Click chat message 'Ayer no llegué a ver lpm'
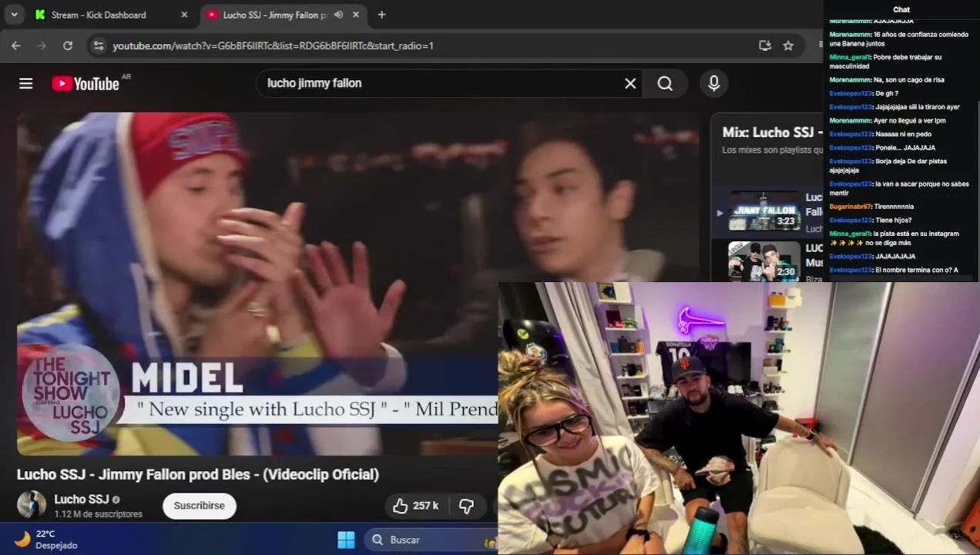The width and height of the screenshot is (980, 555). 909,120
